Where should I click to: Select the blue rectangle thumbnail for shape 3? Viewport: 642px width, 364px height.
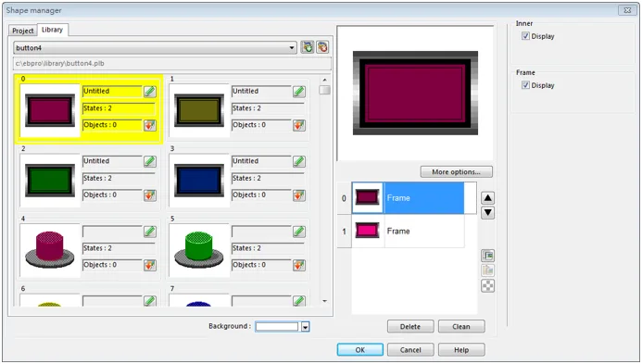click(x=199, y=181)
